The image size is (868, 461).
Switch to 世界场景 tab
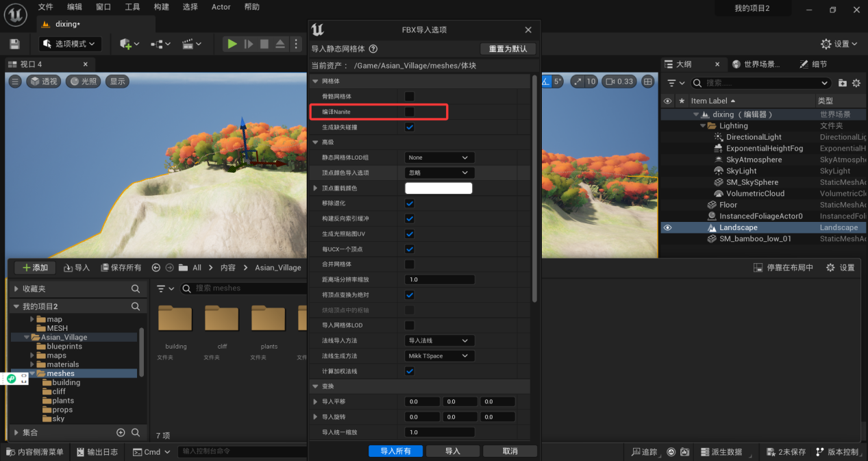[756, 64]
